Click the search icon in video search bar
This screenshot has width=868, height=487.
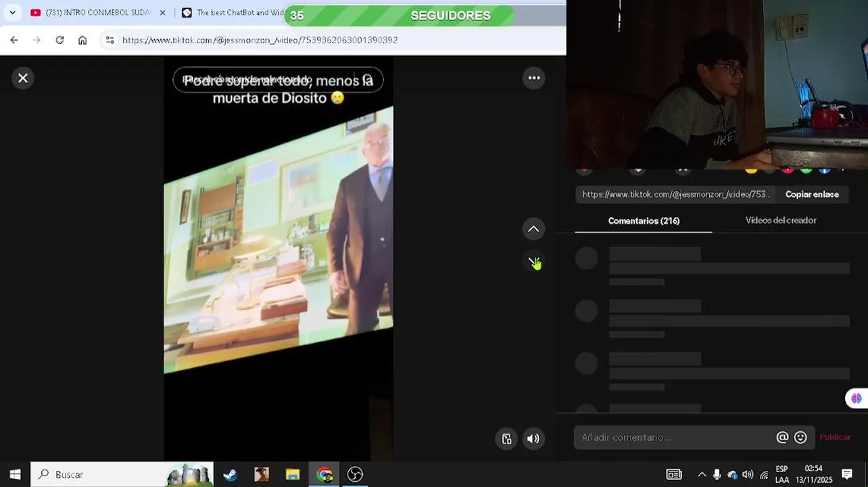point(368,80)
